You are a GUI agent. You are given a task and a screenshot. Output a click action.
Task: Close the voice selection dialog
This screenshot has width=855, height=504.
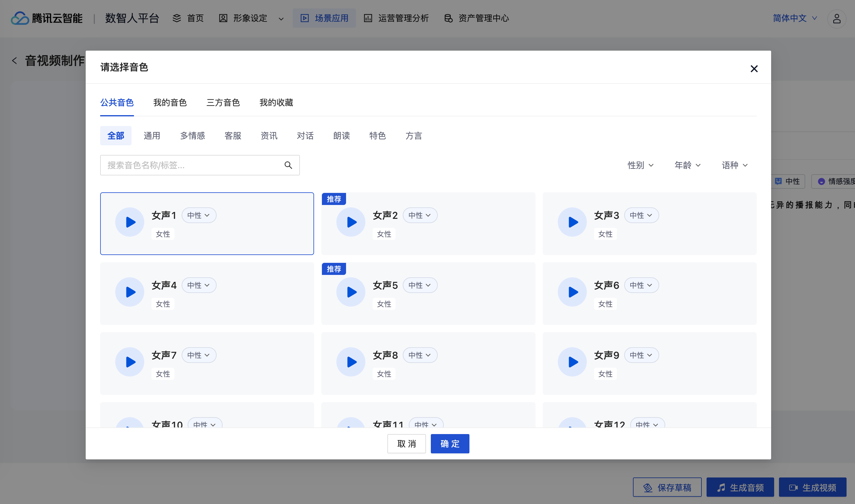(754, 69)
